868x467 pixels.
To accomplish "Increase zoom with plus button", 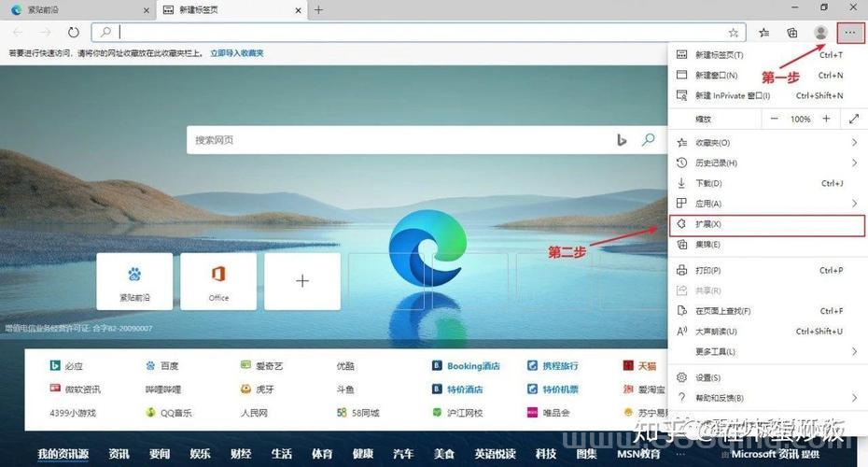I will pos(826,119).
